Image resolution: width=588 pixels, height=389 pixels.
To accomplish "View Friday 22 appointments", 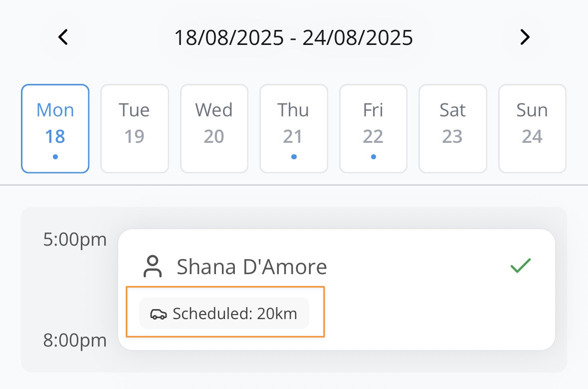I will [373, 128].
